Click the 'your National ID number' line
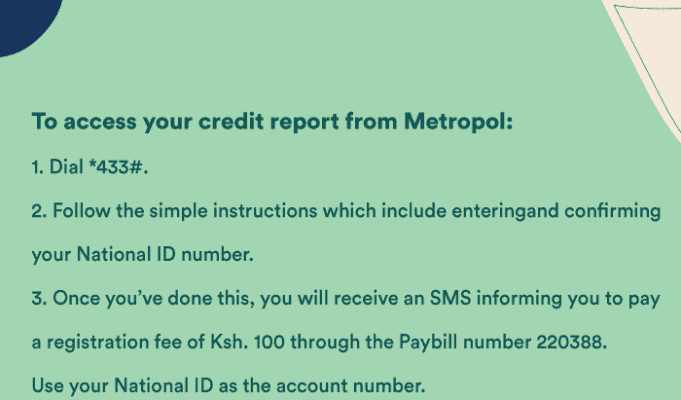Screen dimensions: 681x400 click(142, 255)
